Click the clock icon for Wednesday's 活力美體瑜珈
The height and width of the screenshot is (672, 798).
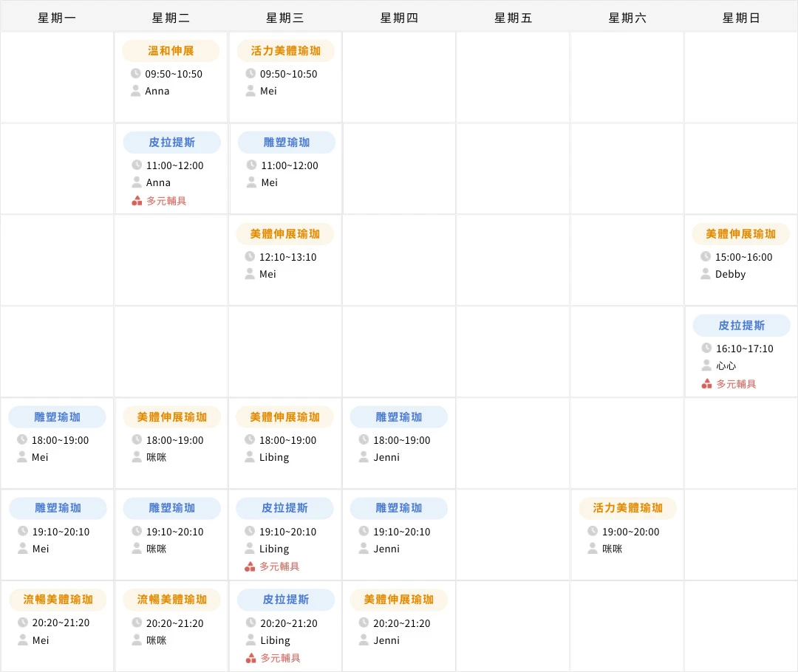tap(251, 73)
